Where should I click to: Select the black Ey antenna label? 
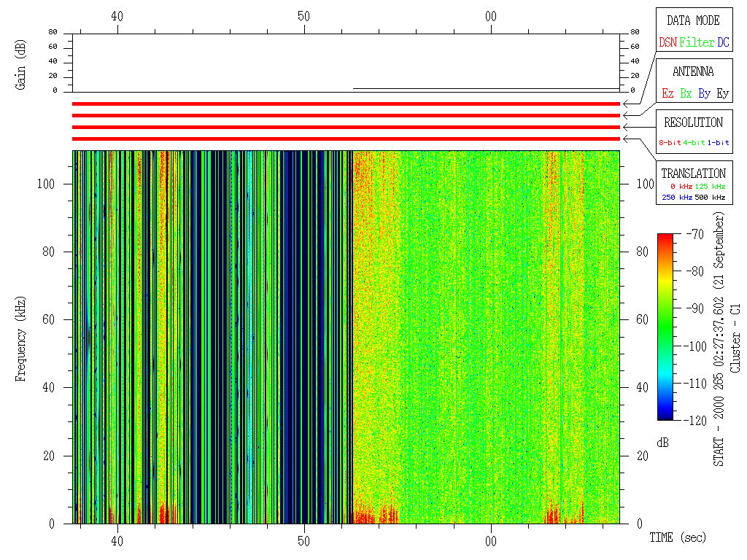click(722, 94)
